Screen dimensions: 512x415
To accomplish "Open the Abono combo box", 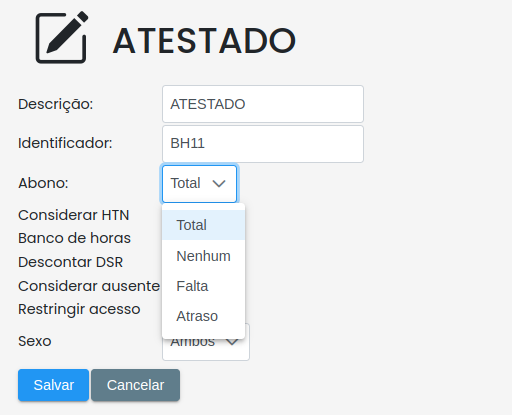I will point(199,184).
